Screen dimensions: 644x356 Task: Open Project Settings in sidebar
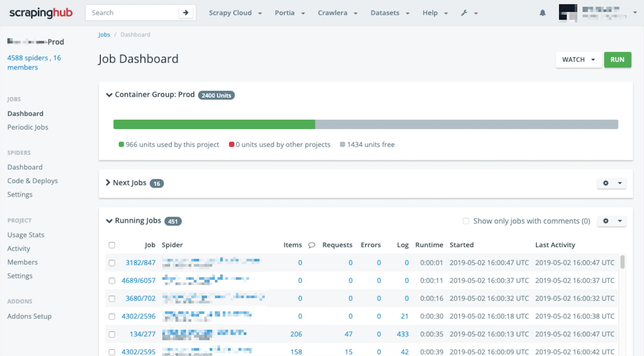(x=20, y=276)
